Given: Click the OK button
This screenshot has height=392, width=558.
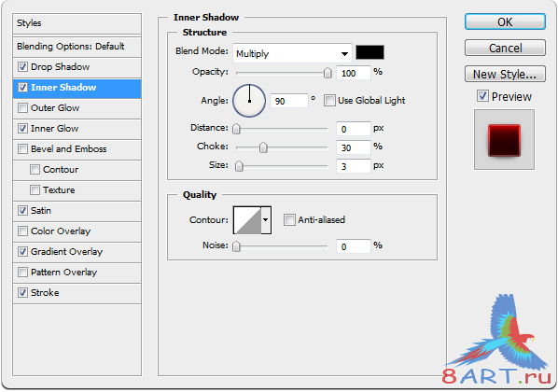Looking at the screenshot, I should [x=505, y=22].
